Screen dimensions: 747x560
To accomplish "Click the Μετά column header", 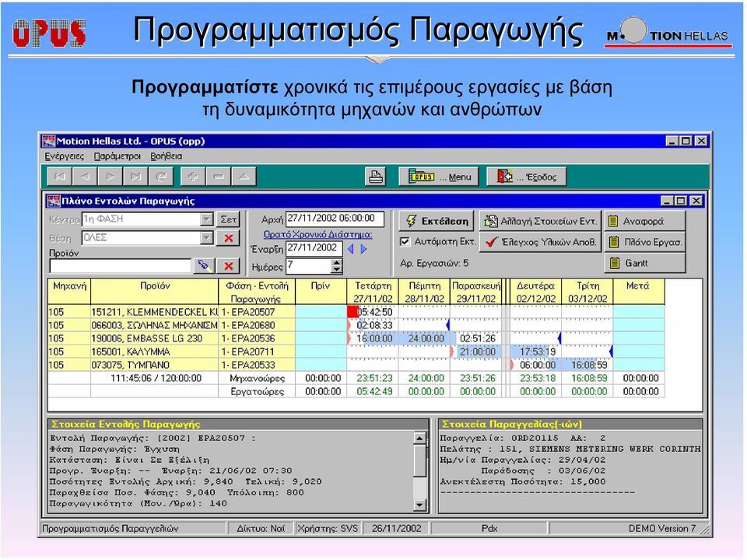I will click(x=638, y=292).
